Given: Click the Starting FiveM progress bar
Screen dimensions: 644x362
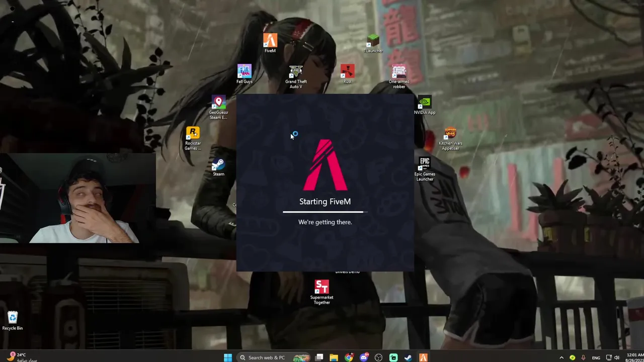Looking at the screenshot, I should click(325, 212).
